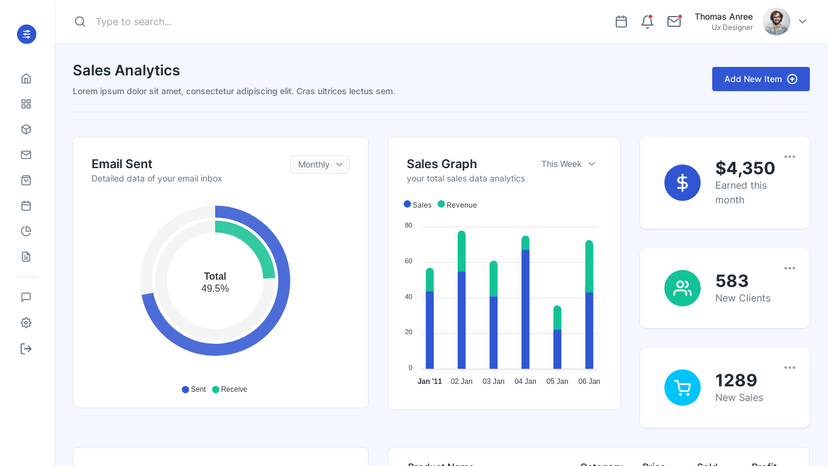Click the Add New Item button

point(760,79)
